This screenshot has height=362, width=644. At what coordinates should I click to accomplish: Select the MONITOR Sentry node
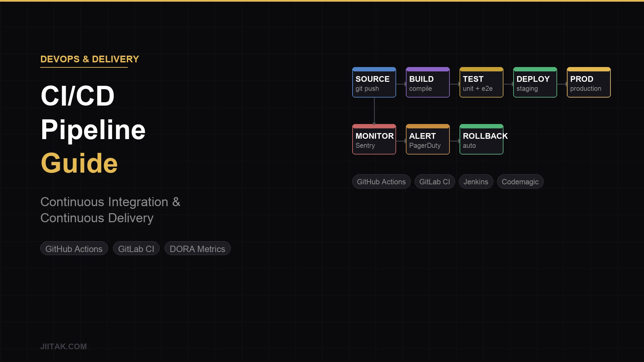coord(374,139)
